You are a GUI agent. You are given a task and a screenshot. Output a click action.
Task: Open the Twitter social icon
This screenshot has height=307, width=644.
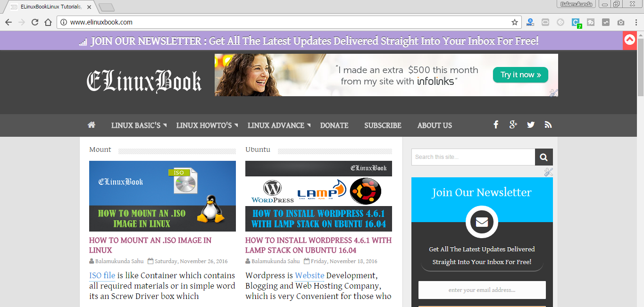point(531,125)
